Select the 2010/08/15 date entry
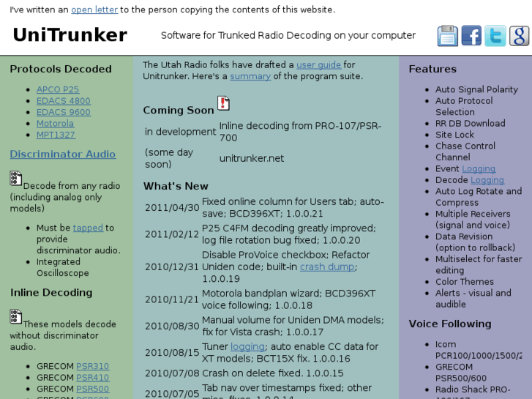The image size is (532, 399). (172, 352)
